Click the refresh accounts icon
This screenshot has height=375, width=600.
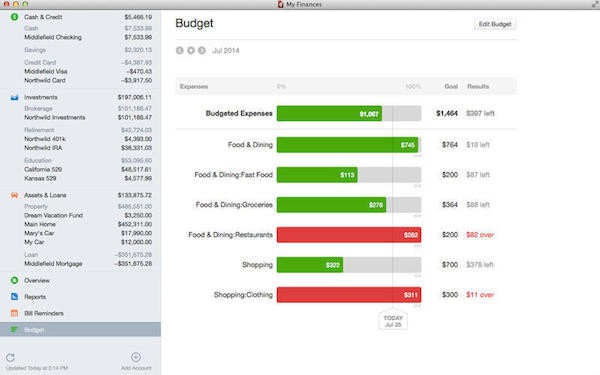10,358
